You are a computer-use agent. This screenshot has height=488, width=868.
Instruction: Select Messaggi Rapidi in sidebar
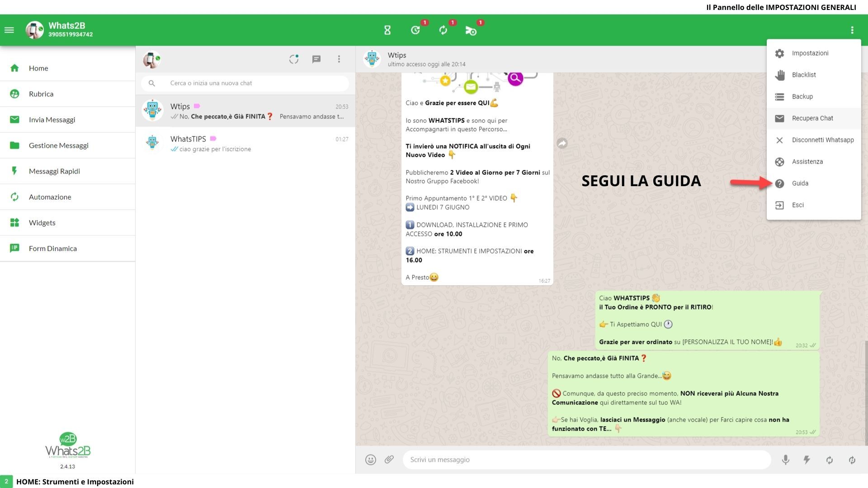coord(68,171)
